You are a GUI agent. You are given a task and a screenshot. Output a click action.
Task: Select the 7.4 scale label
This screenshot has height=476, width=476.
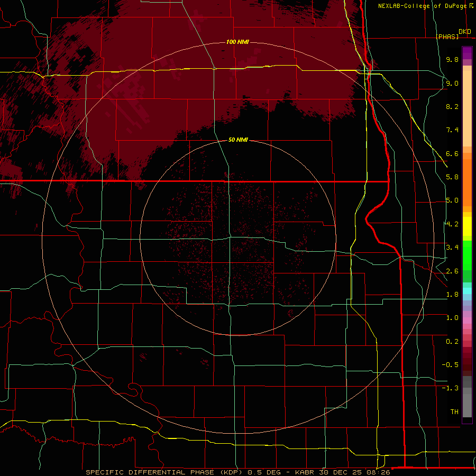coord(452,130)
